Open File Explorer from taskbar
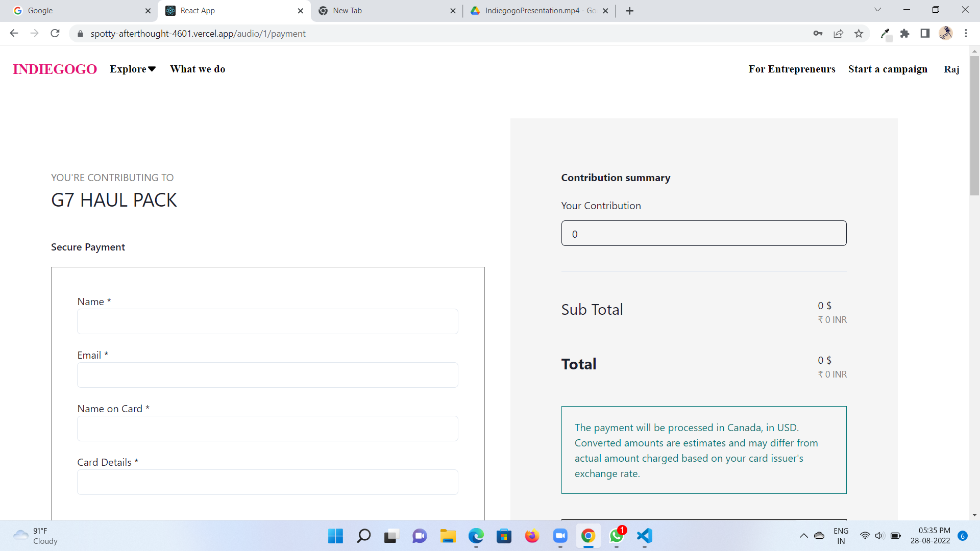The image size is (980, 551). pyautogui.click(x=448, y=536)
